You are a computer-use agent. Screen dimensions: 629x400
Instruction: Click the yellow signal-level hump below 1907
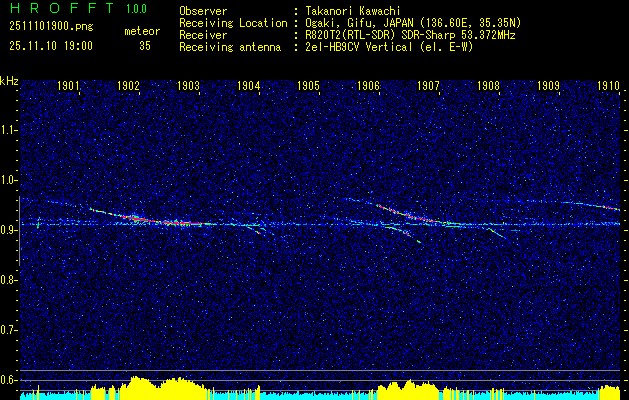coord(409,389)
